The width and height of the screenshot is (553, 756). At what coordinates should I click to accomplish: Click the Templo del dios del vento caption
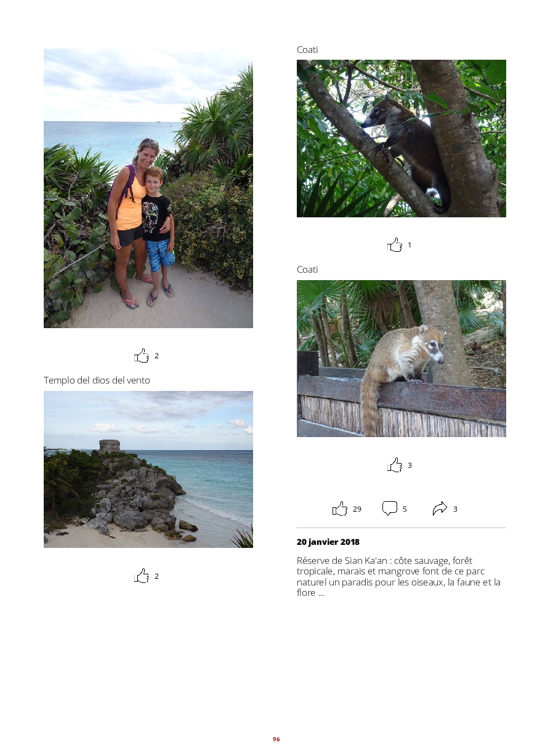click(x=97, y=380)
